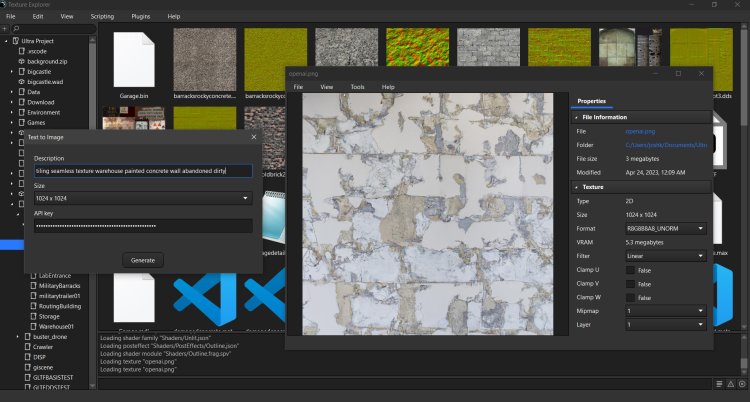Screen dimensions: 750x402
Task: Click the bigcastle.wad package icon in tree
Action: pyautogui.click(x=20, y=82)
